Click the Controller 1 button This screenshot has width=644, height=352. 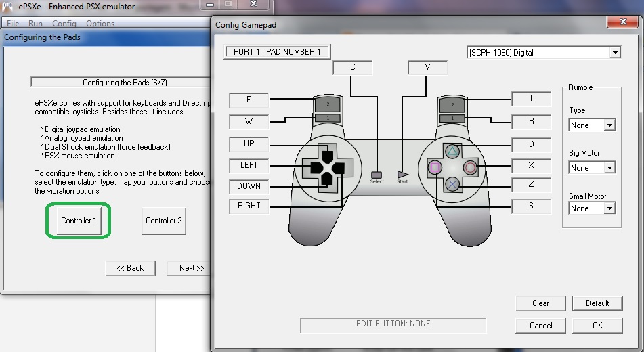click(x=79, y=221)
